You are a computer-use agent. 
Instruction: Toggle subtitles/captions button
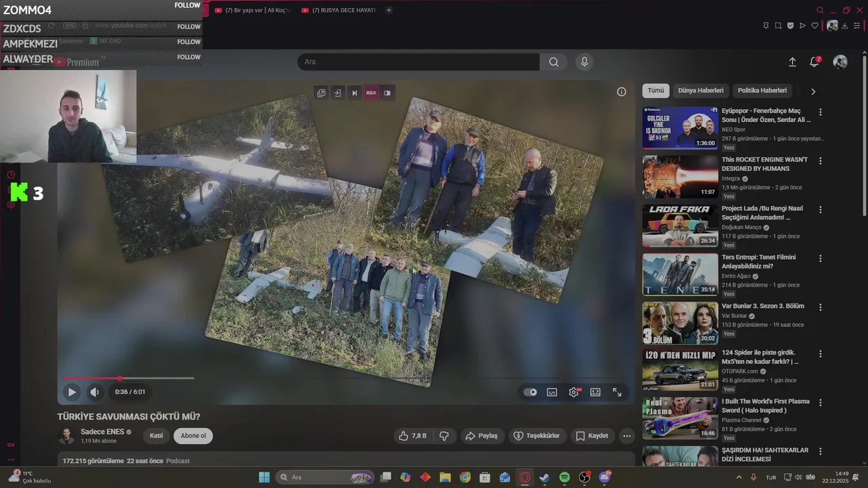coord(552,392)
